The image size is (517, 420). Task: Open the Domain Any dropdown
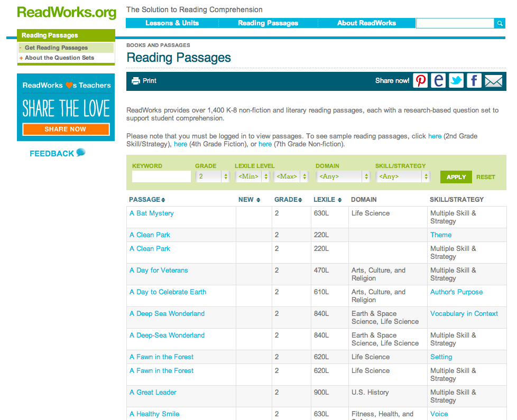point(343,176)
